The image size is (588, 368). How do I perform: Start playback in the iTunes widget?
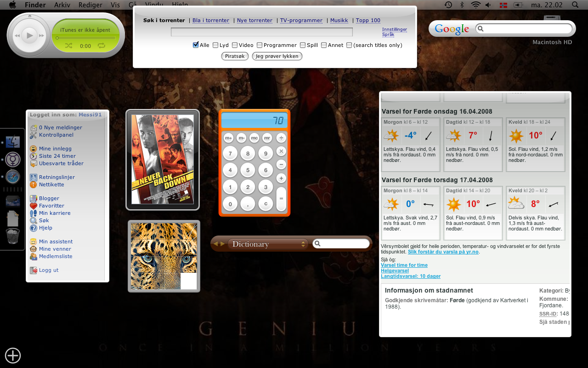click(30, 35)
